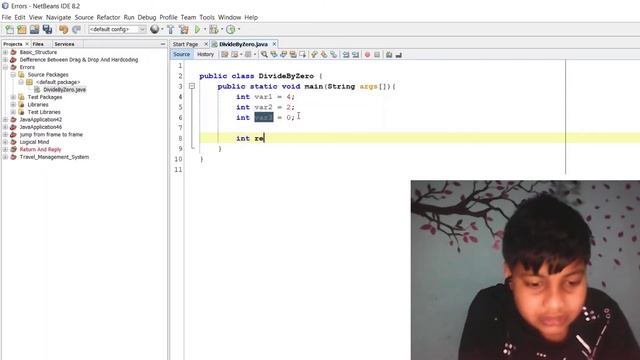The image size is (640, 360).
Task: Open the Run Project dropdown arrow
Action: click(x=205, y=29)
